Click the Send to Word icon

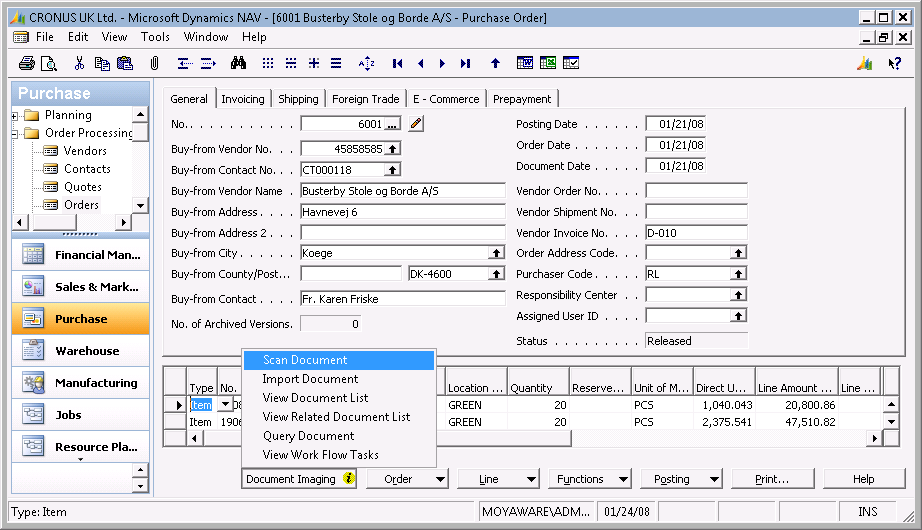(x=525, y=62)
